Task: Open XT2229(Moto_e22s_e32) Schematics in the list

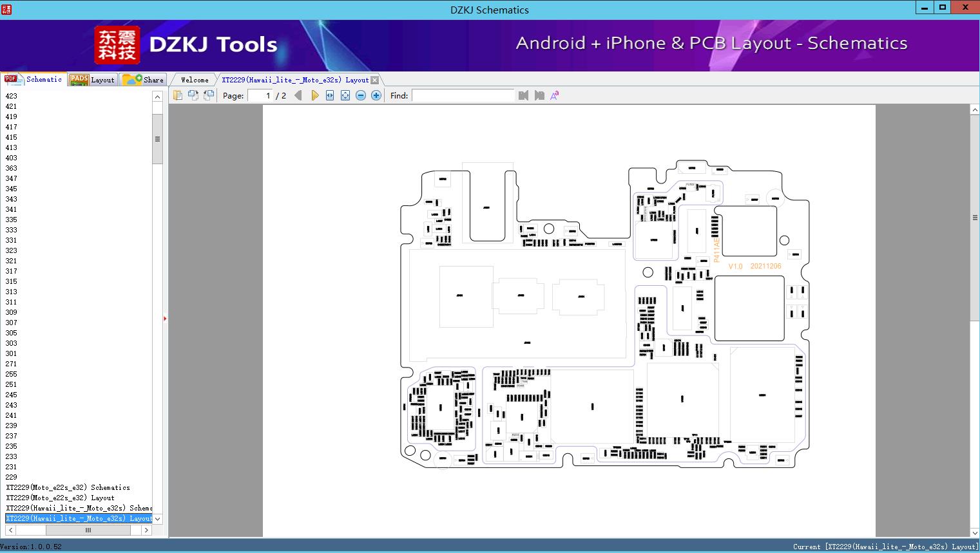Action: point(68,487)
